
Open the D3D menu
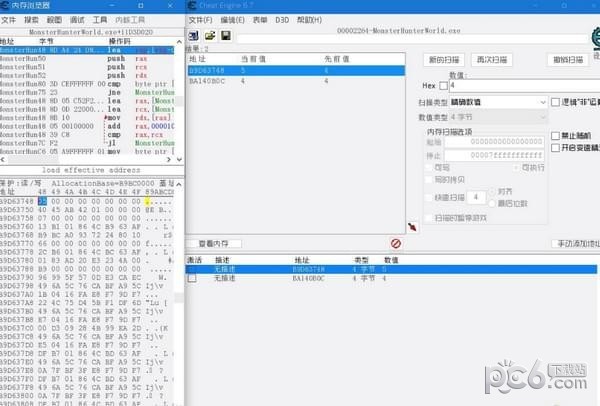[x=282, y=20]
